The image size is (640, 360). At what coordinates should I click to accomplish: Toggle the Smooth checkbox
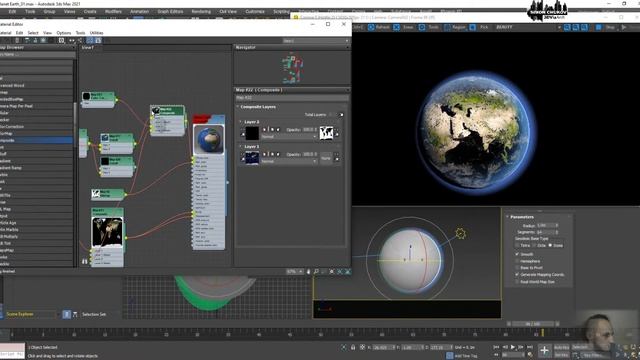click(517, 254)
